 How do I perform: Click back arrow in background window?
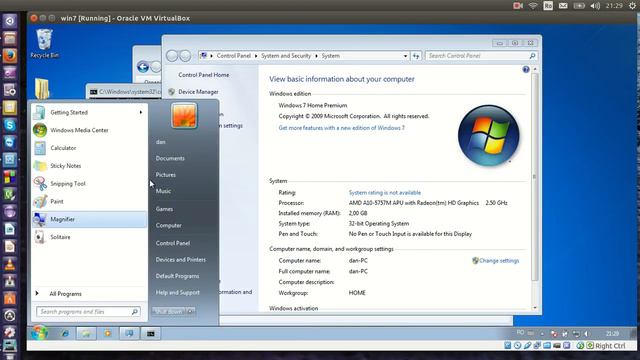coord(142,67)
